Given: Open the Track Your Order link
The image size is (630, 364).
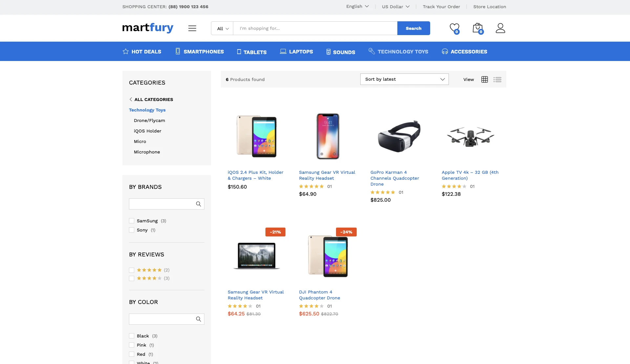Looking at the screenshot, I should pyautogui.click(x=441, y=7).
